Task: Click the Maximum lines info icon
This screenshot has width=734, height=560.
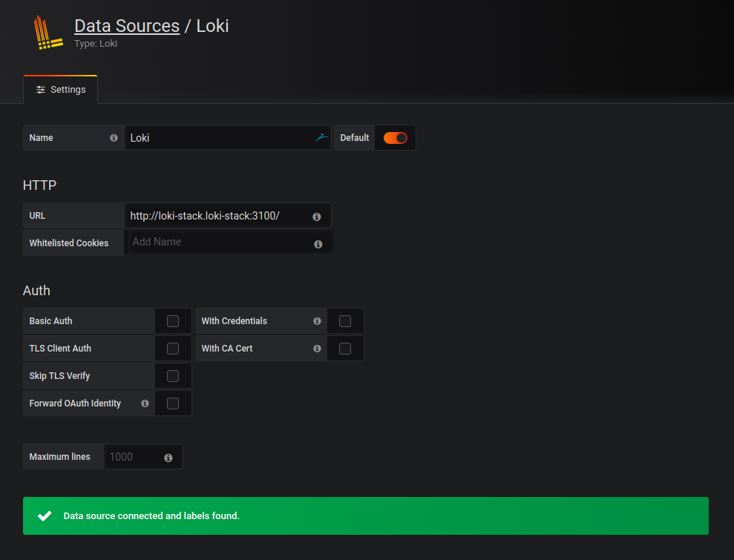Action: tap(168, 458)
